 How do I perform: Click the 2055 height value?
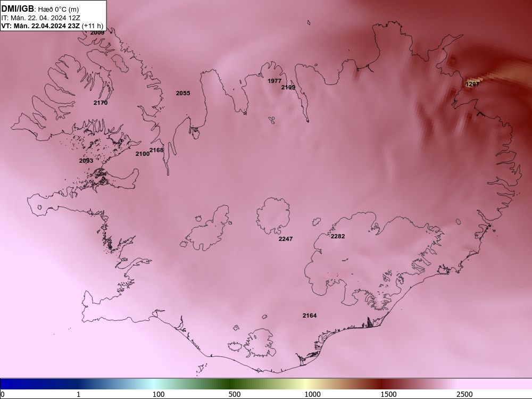pyautogui.click(x=183, y=93)
